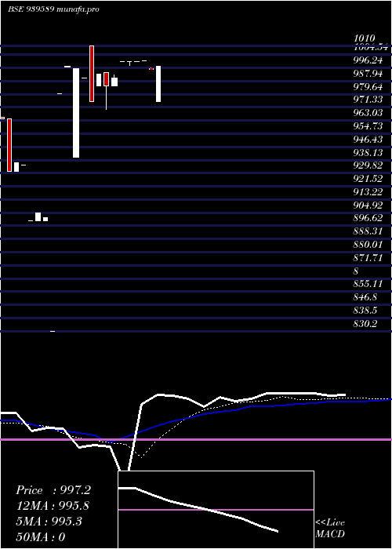This screenshot has width=392, height=549.
Task: Click the 996.24 price axis label
Action: [x=368, y=60]
